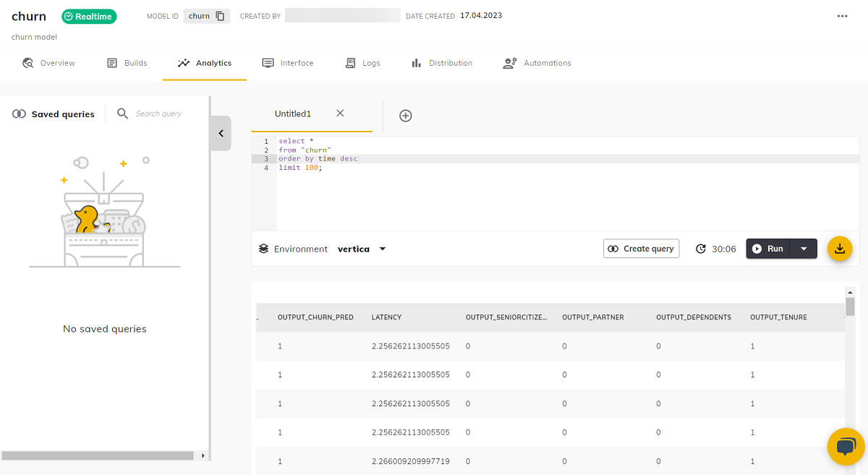
Task: Click the Automations tab icon
Action: point(510,63)
